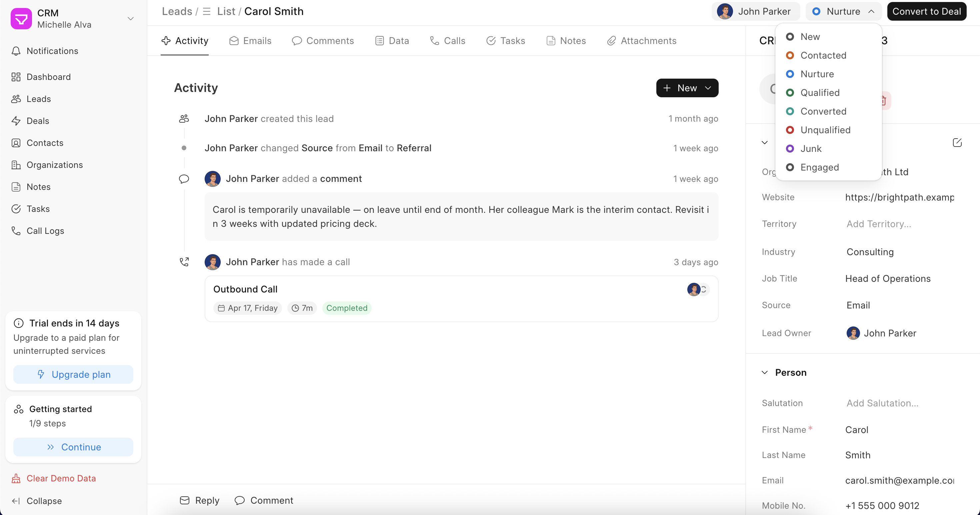
Task: Select the orange Contacted status
Action: point(823,56)
